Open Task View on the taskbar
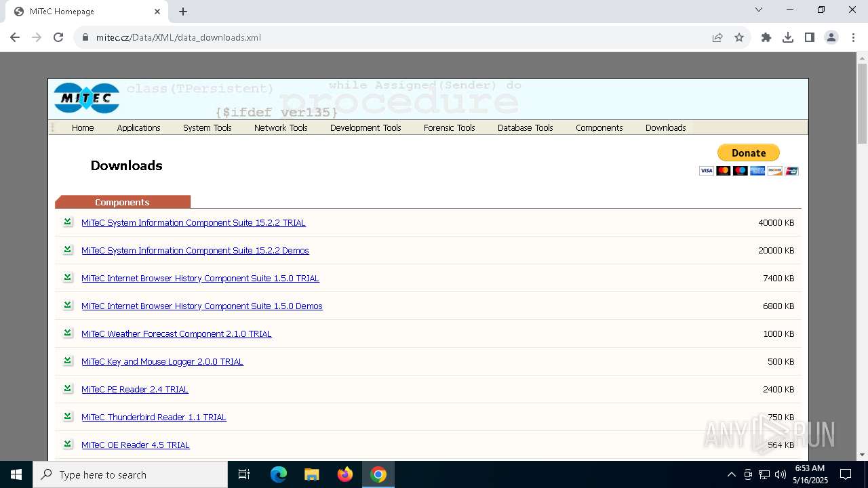 tap(244, 474)
